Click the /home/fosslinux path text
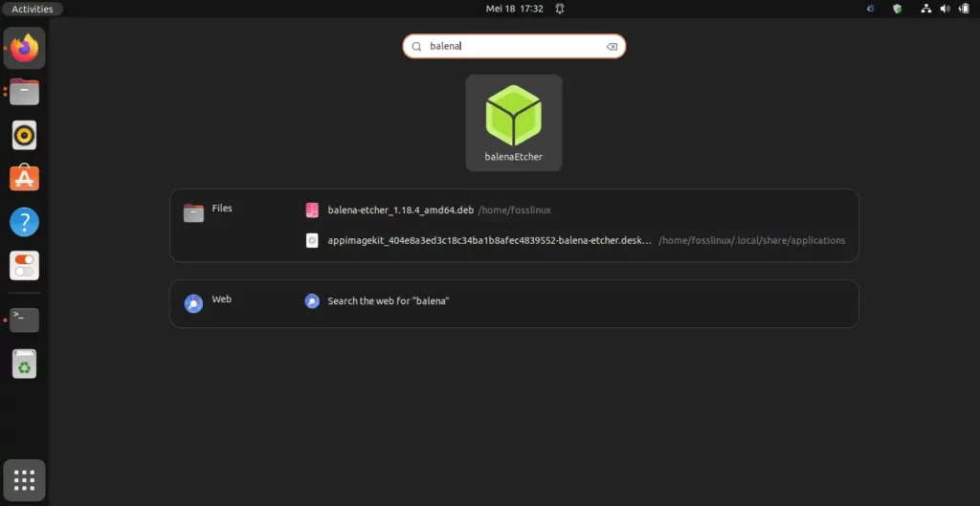The image size is (980, 506). [514, 210]
